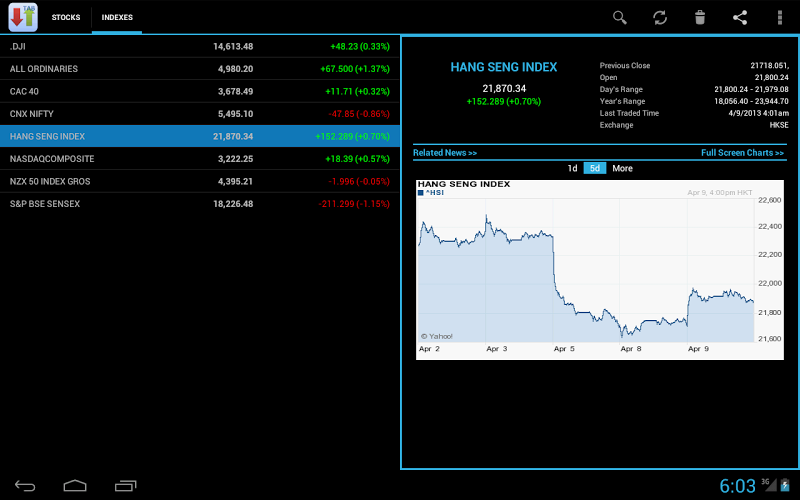The width and height of the screenshot is (800, 500).
Task: Tap detail change +152.289 (+0.70%)
Action: click(504, 102)
